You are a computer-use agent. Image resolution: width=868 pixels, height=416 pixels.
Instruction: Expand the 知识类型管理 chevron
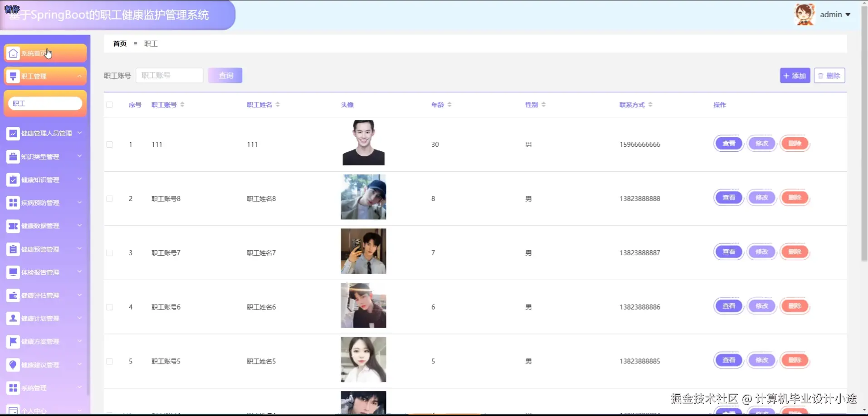[x=79, y=156]
